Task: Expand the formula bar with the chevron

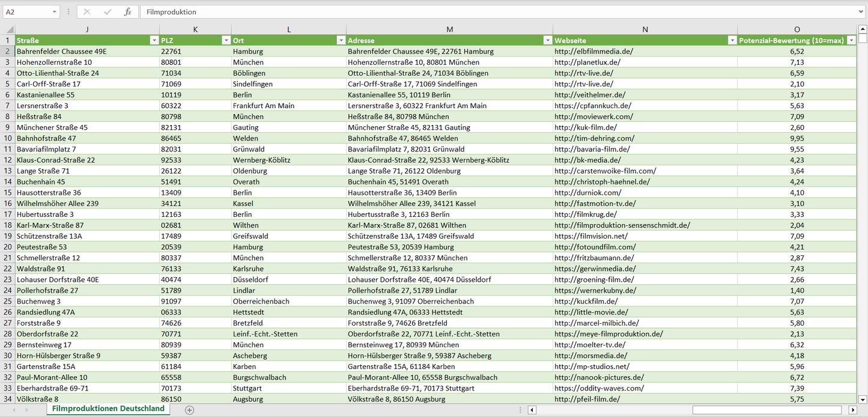Action: point(861,12)
